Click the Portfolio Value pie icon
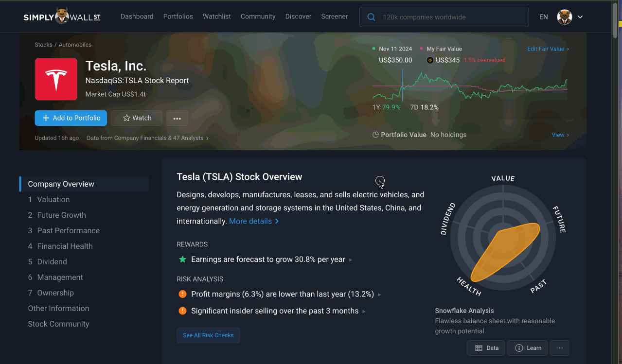 (375, 135)
